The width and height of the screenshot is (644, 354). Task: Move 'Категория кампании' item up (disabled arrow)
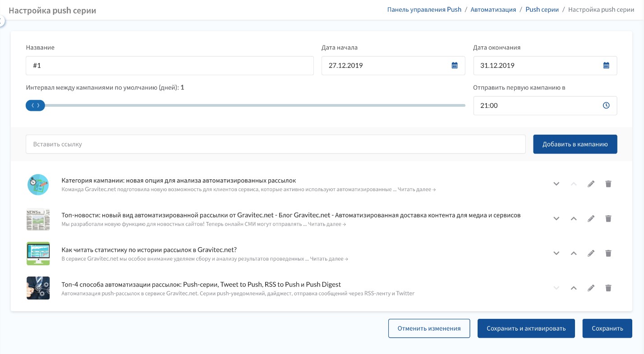(x=574, y=184)
